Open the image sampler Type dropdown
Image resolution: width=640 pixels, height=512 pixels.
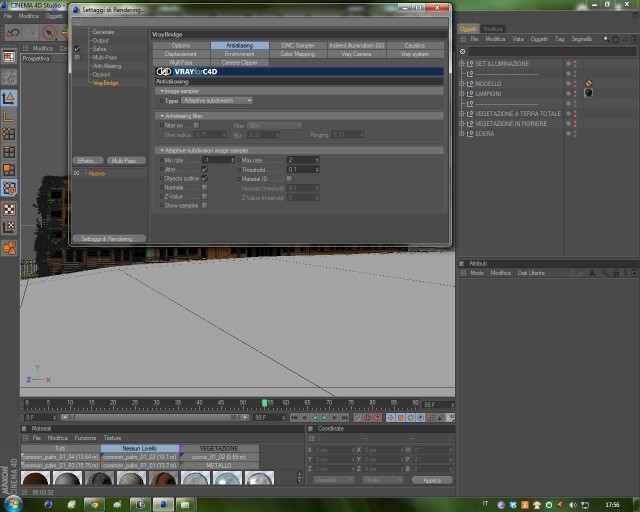pyautogui.click(x=217, y=100)
